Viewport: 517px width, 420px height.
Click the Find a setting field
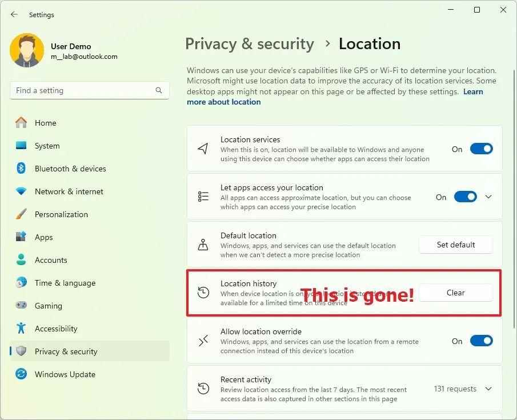pyautogui.click(x=83, y=90)
